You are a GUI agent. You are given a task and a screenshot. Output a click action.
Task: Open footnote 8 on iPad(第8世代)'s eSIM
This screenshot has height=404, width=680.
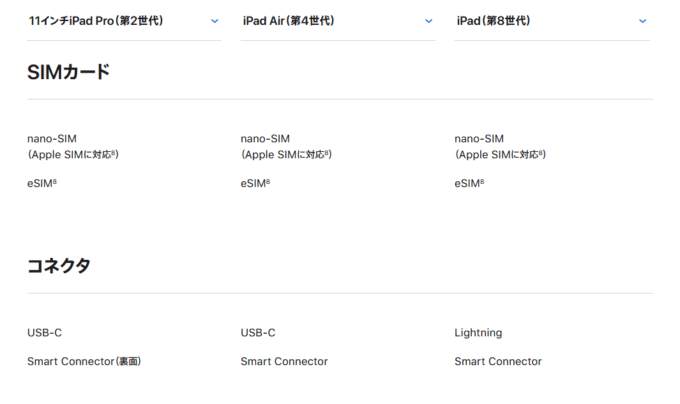(x=482, y=181)
